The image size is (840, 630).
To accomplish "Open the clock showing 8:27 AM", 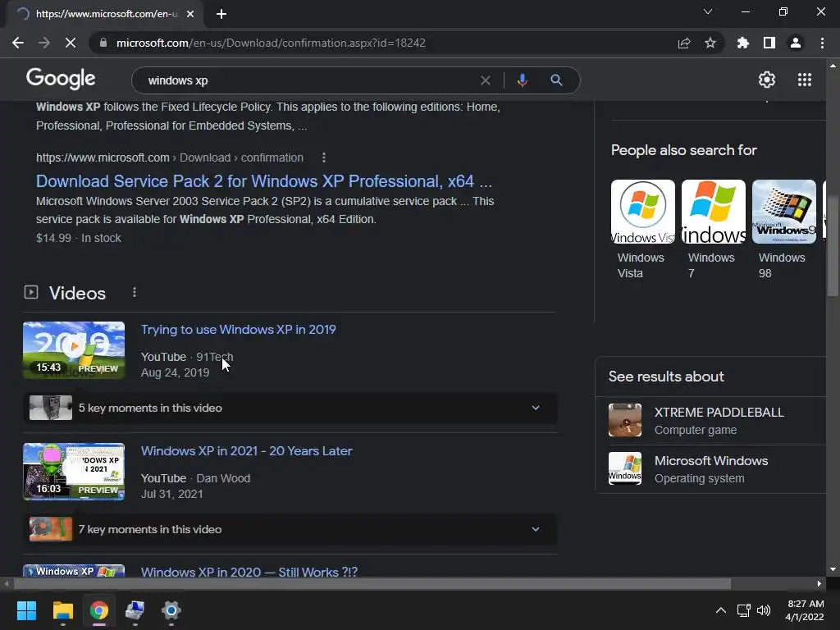I will tap(805, 610).
